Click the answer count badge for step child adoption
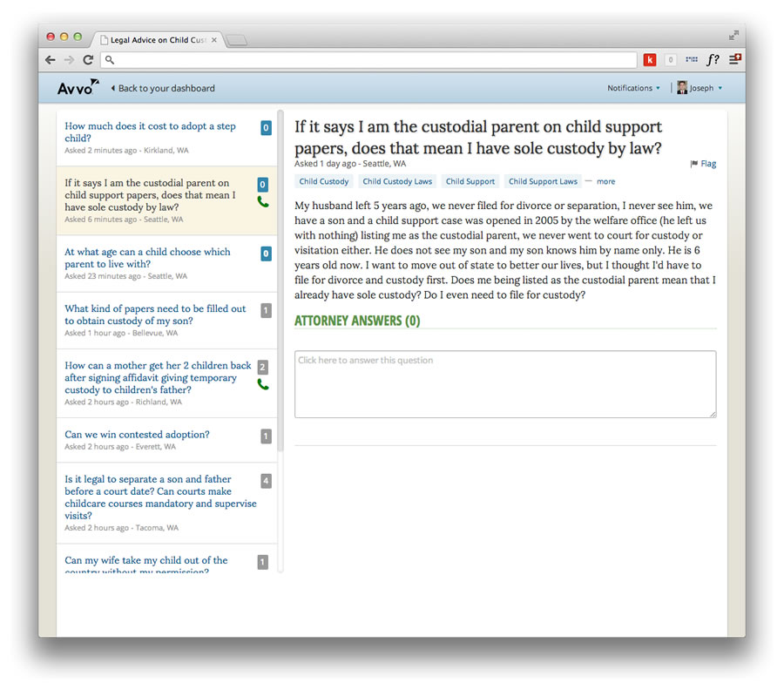 [266, 128]
